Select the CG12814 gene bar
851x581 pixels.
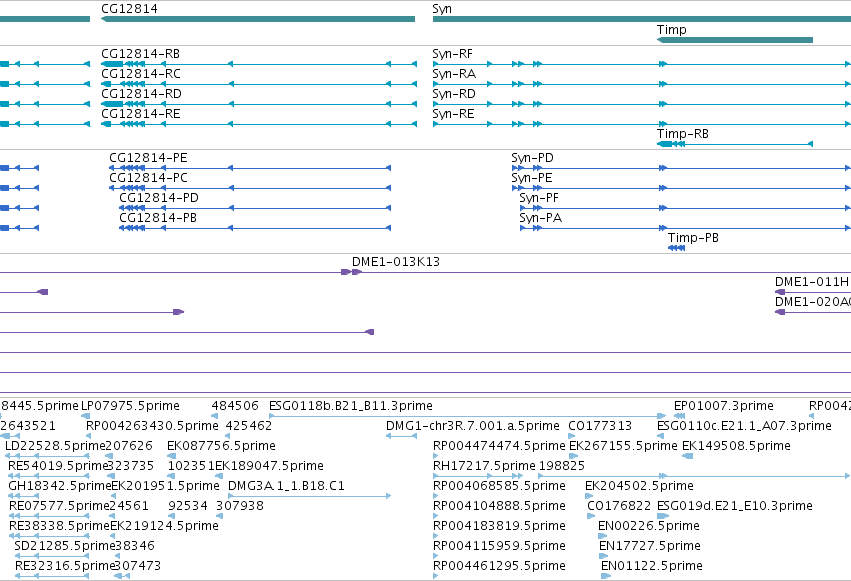258,19
